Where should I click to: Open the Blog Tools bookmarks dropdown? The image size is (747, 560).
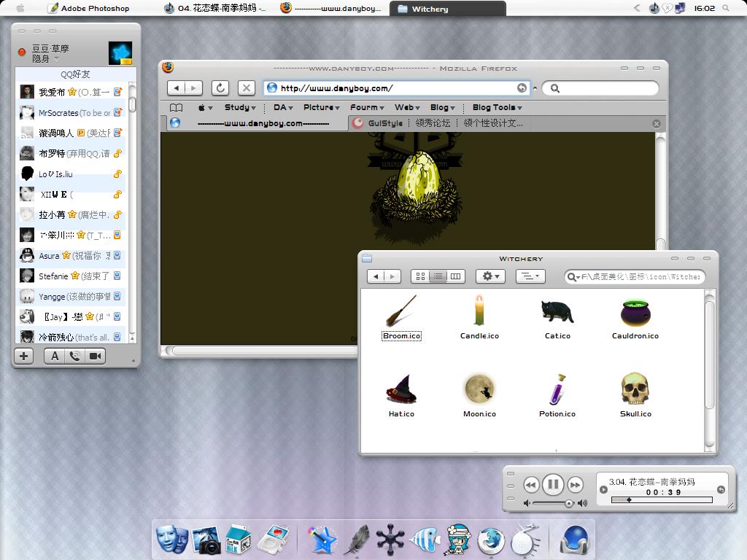tap(497, 108)
